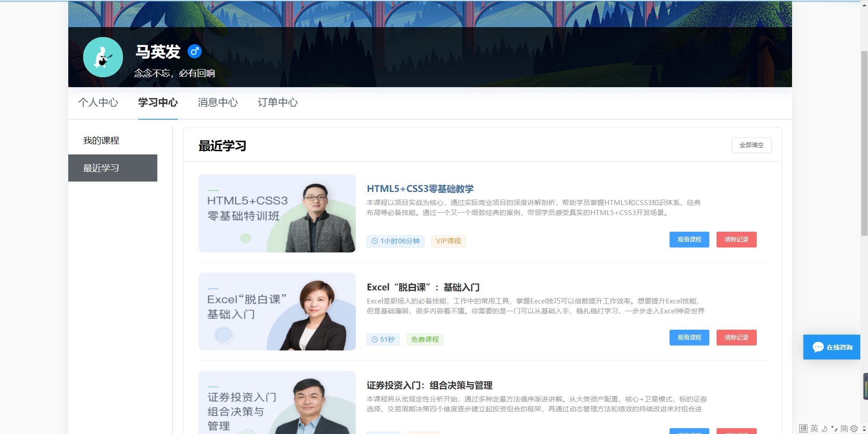Open IME settings gear icon
The height and width of the screenshot is (434, 868).
click(854, 429)
